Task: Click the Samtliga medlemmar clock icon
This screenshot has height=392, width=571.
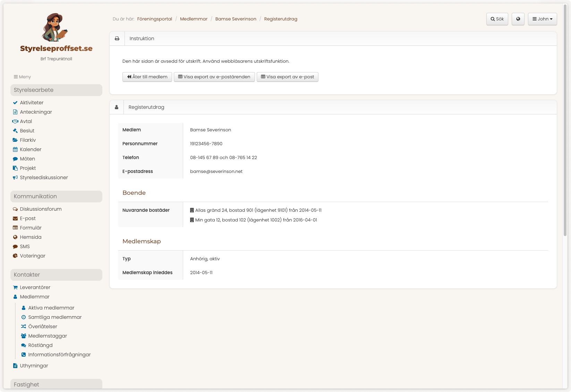Action: pyautogui.click(x=24, y=317)
